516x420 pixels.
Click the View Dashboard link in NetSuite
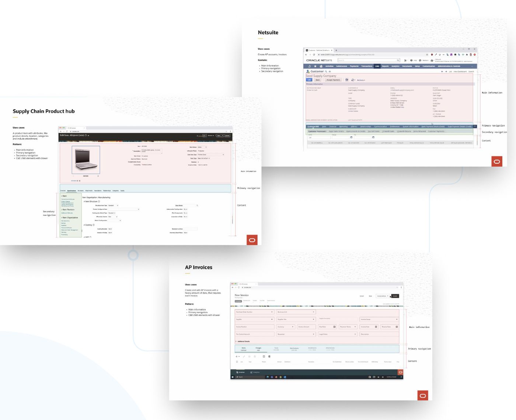click(460, 72)
